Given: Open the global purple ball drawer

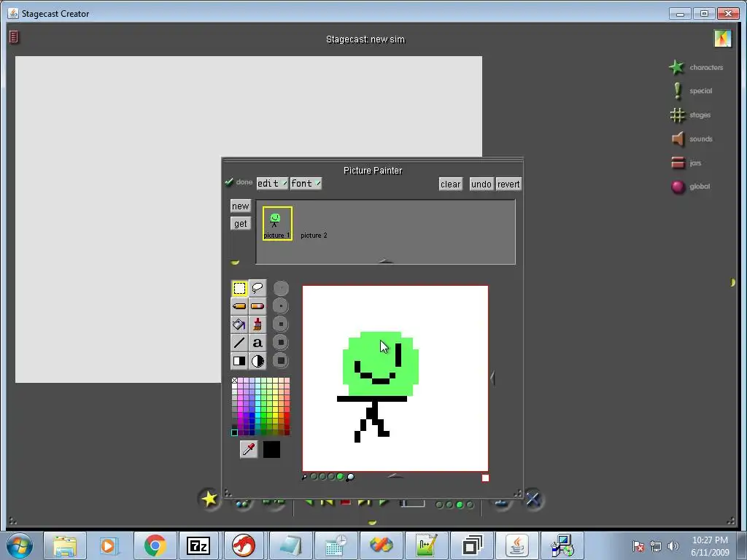Looking at the screenshot, I should pyautogui.click(x=678, y=187).
